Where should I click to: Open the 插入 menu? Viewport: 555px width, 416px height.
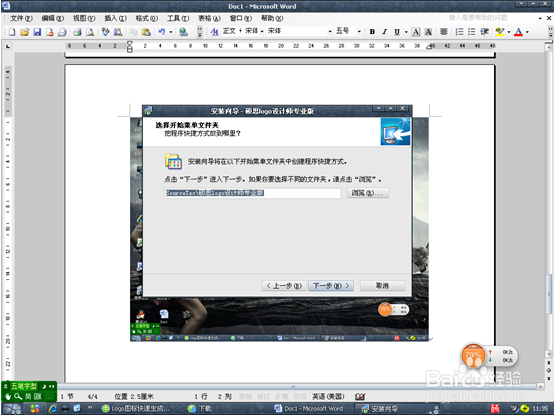click(x=115, y=18)
